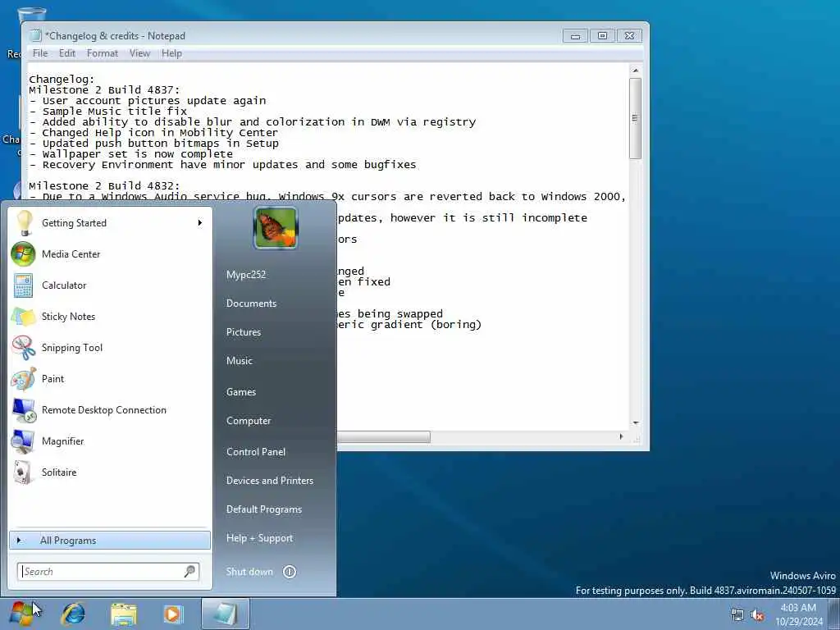The height and width of the screenshot is (630, 840).
Task: Open Control Panel from the Start menu
Action: (256, 452)
